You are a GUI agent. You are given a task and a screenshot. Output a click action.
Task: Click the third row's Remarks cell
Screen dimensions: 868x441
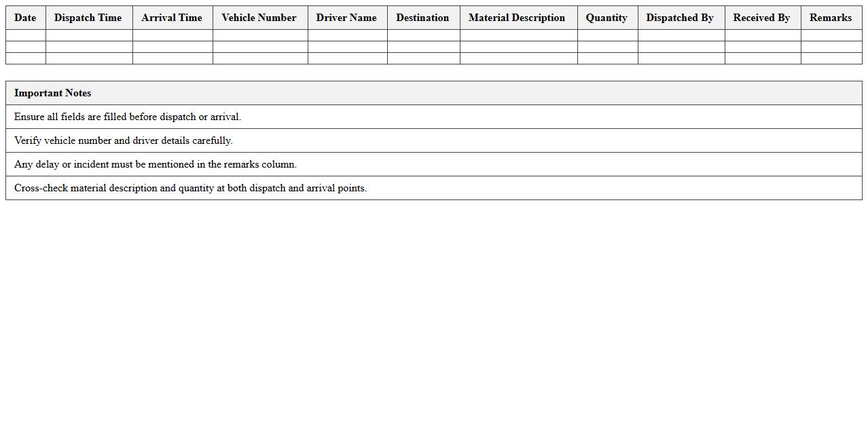coord(831,59)
